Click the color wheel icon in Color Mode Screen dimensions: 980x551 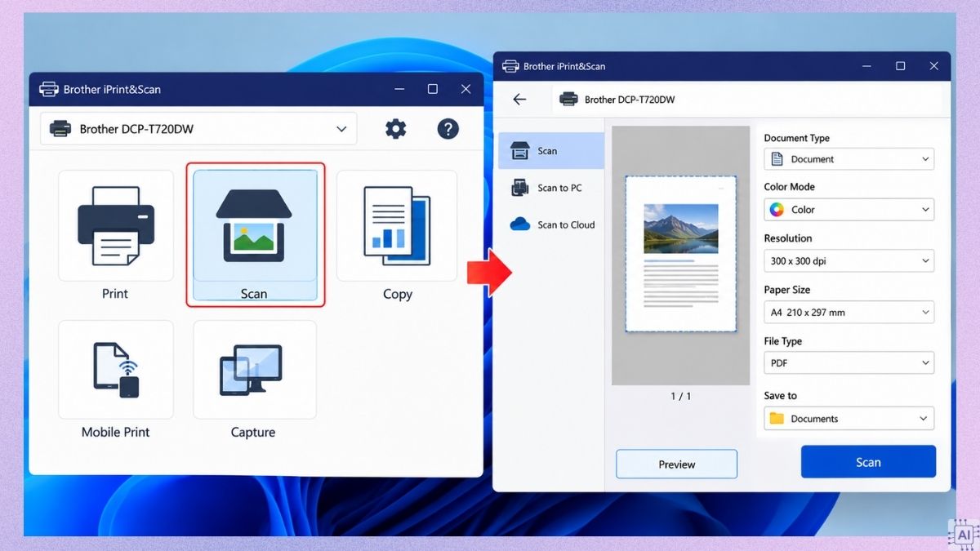[777, 210]
